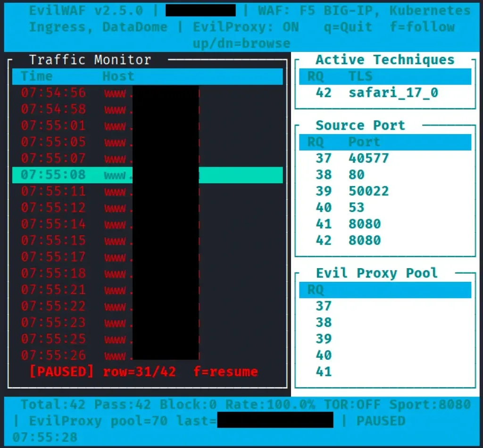Select the 07:55:11 traffic row
This screenshot has width=483, height=448.
pos(147,191)
